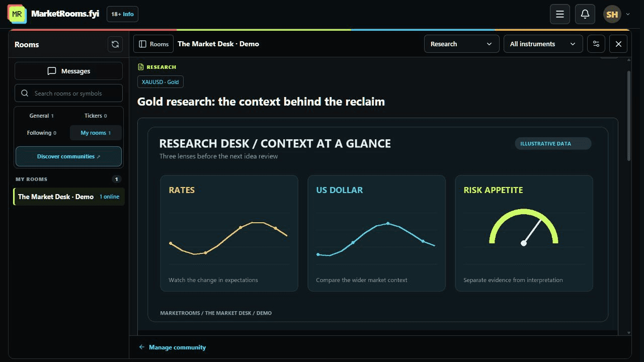Toggle the Rooms sidebar panel button
Image resolution: width=644 pixels, height=362 pixels.
[153, 44]
